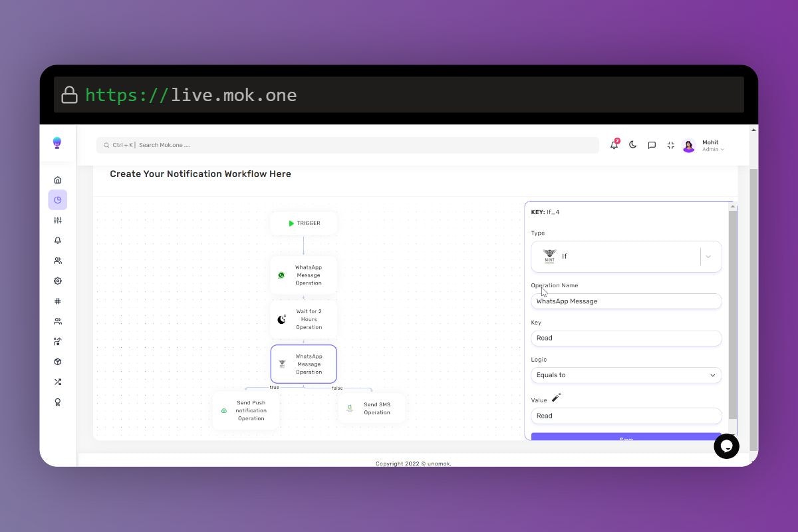Click the Operation Name input field
Screen dimensions: 798x532
pos(626,301)
